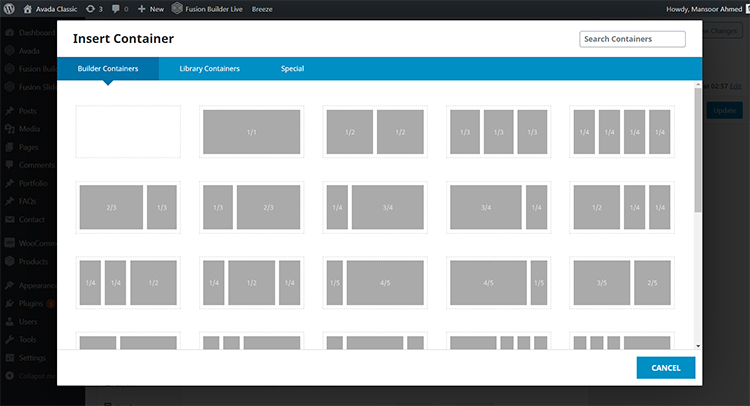Image resolution: width=750 pixels, height=406 pixels.
Task: Select the 1/2, 1/4, 1/4 layout
Action: point(622,207)
